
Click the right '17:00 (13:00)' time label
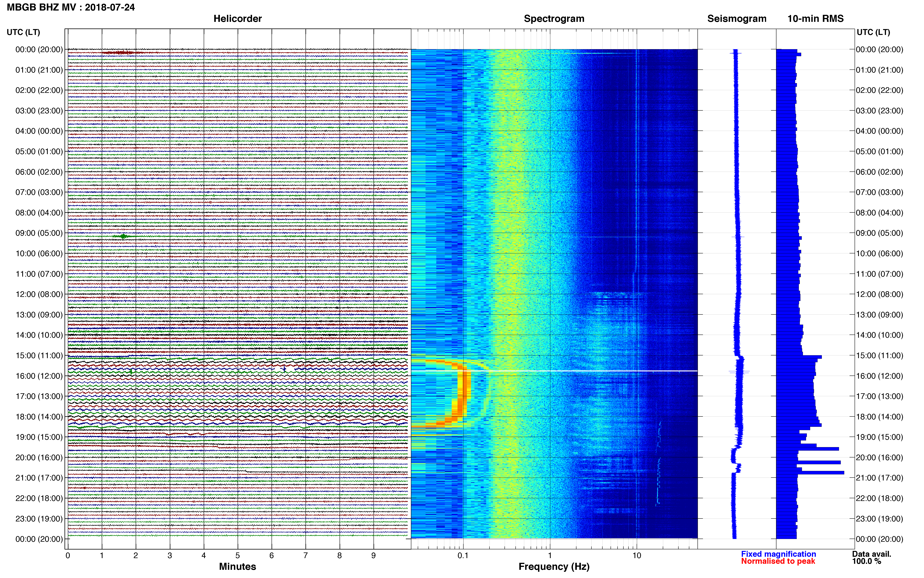point(879,396)
